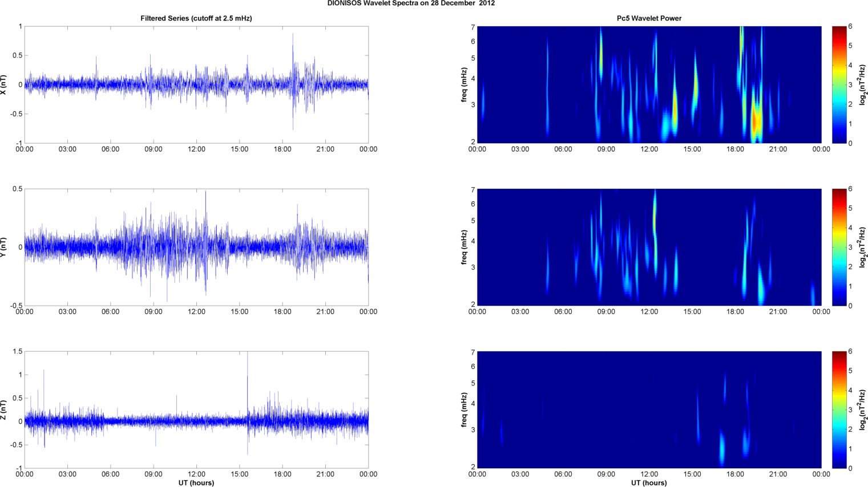Click the log2(nT²/Hz) label of the bottom colorbar
868x487 pixels.
[x=863, y=409]
